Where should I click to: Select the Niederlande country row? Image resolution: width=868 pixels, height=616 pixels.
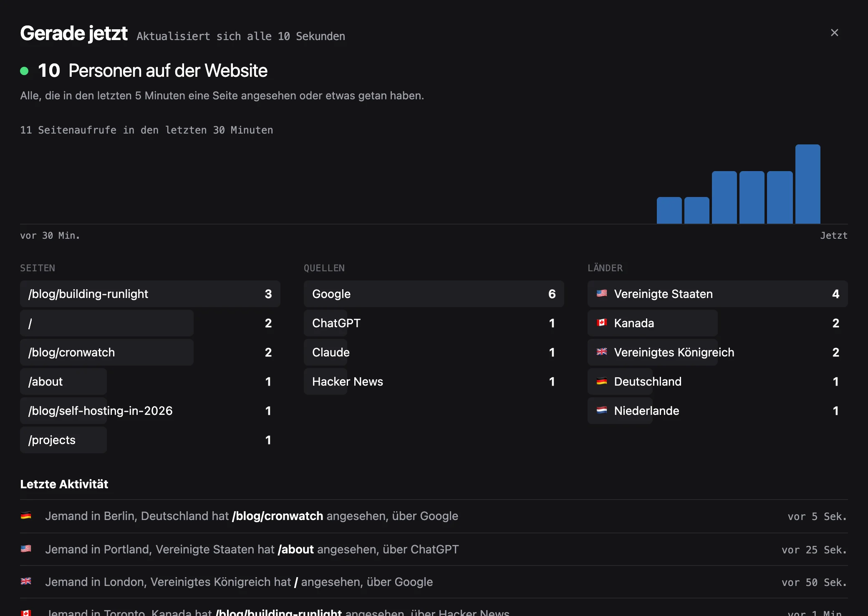point(718,411)
